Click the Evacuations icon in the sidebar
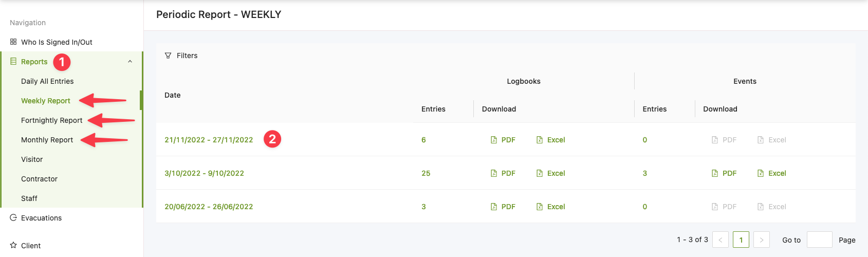Viewport: 868px width, 257px height. pyautogui.click(x=13, y=218)
